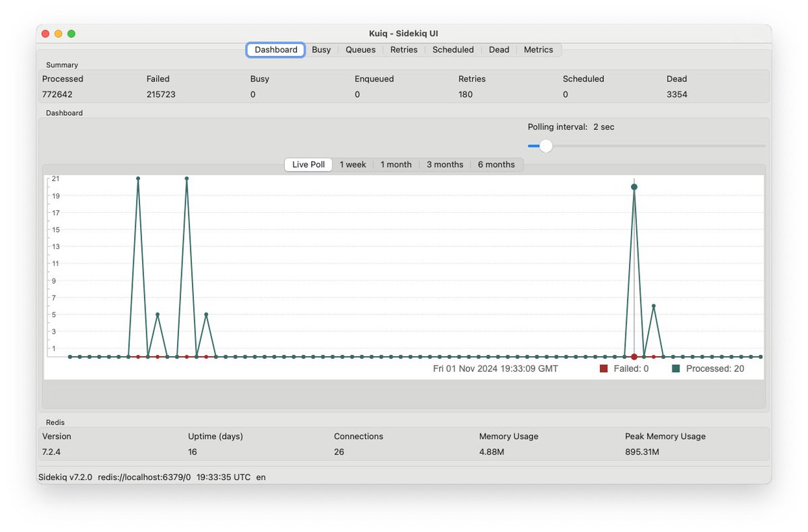Click the Redis version 7.2.4
Viewport: 808px width, 532px height.
tap(53, 452)
